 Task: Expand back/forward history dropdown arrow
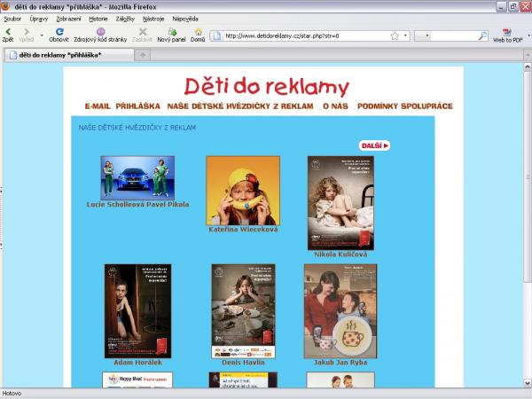[x=42, y=35]
